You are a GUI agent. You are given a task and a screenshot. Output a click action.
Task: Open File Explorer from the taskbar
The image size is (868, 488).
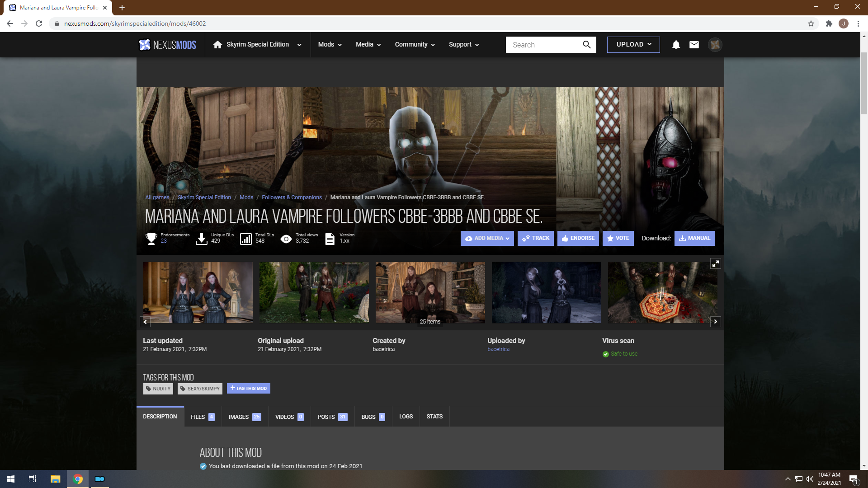[x=56, y=479]
